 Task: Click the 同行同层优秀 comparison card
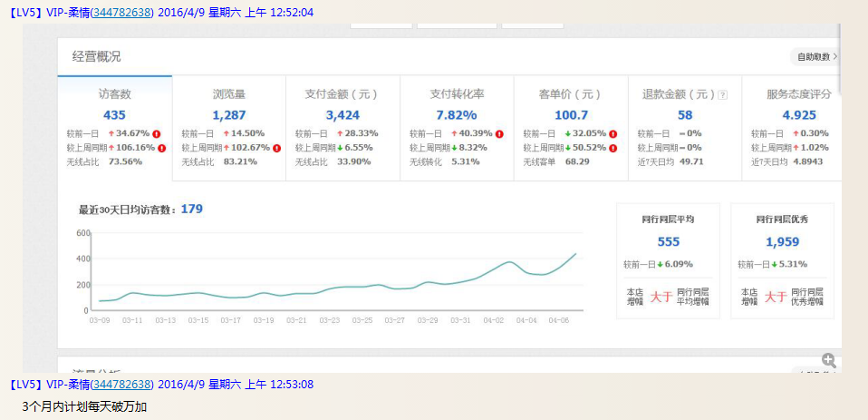[x=781, y=260]
